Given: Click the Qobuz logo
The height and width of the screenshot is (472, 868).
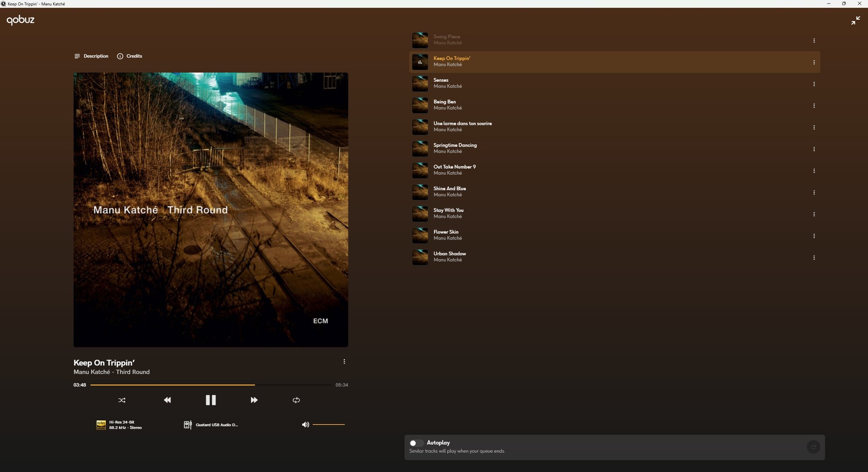Looking at the screenshot, I should click(x=21, y=20).
